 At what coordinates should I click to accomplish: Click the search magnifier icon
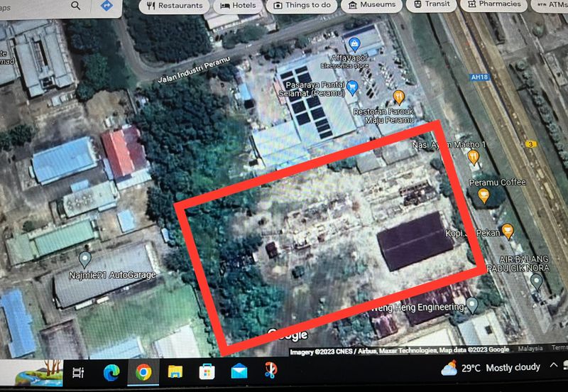coord(76,6)
